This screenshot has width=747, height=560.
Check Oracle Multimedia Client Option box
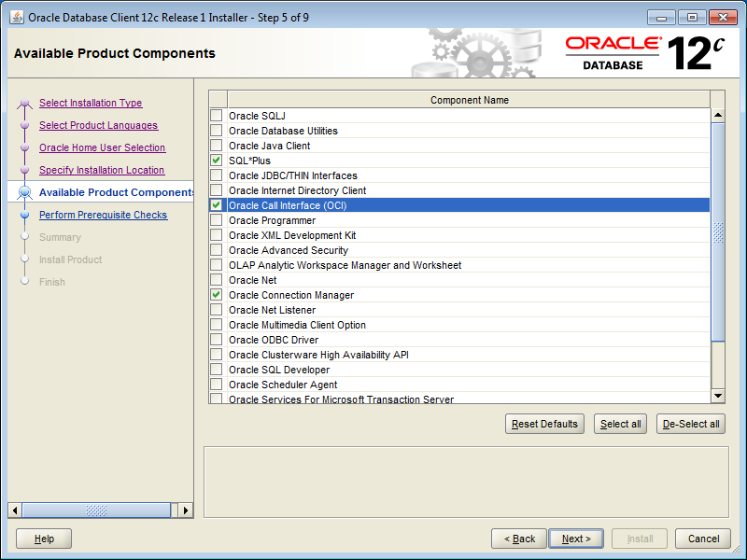coord(217,324)
